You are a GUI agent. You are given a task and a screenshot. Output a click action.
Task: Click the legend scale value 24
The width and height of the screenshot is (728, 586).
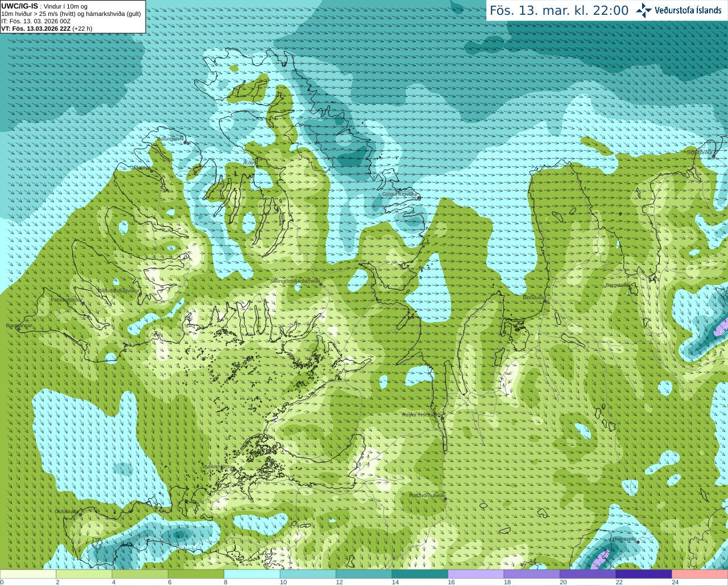tap(675, 582)
